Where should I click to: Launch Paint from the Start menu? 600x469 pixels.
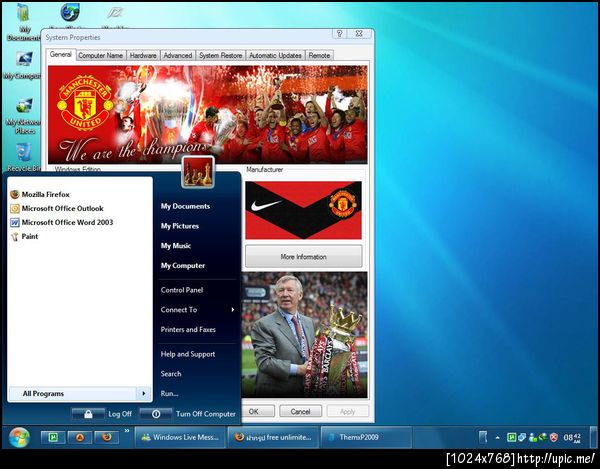click(x=30, y=236)
